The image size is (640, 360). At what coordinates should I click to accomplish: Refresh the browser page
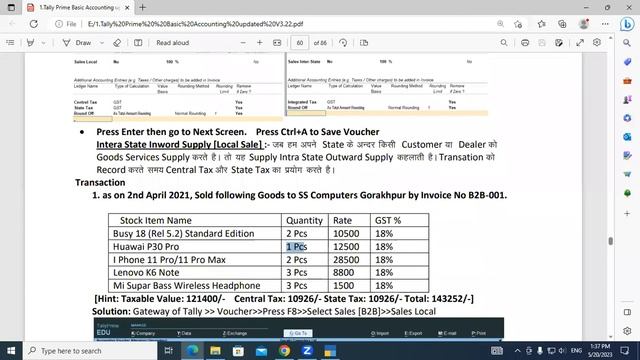(33, 24)
